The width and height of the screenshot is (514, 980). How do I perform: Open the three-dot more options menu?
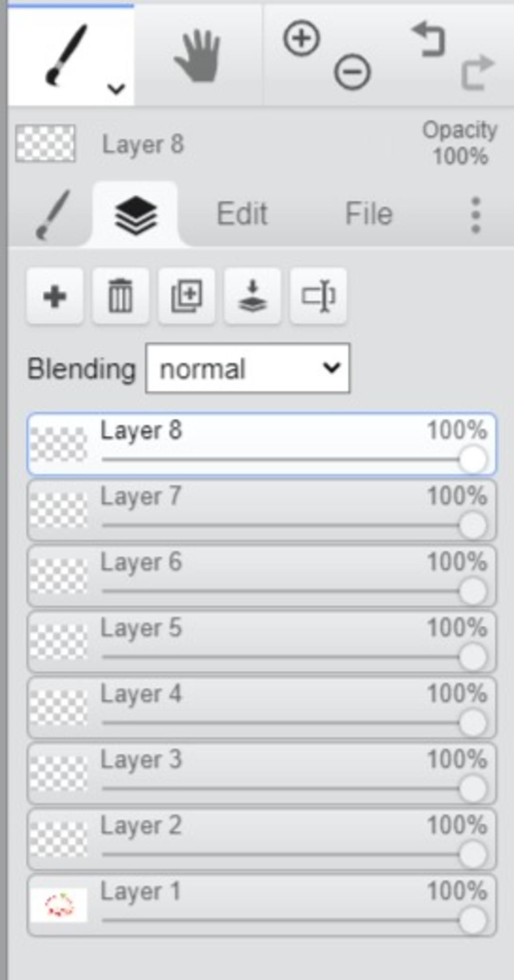[x=476, y=215]
